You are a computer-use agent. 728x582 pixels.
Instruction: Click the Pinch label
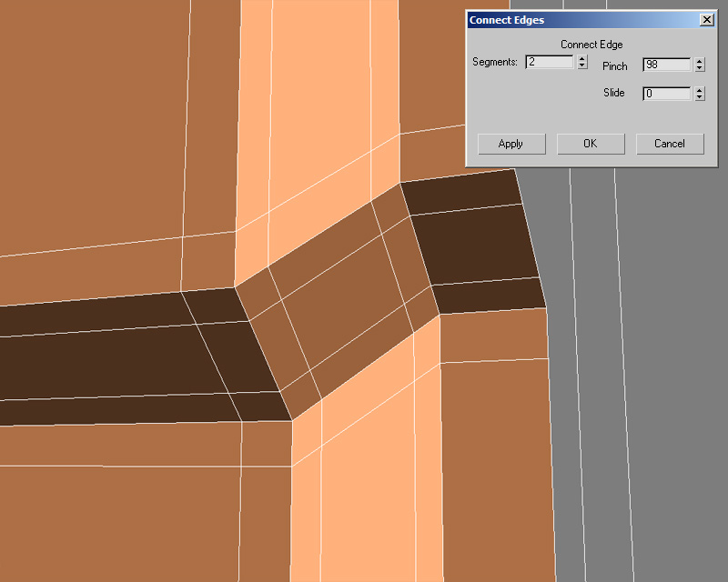[615, 66]
